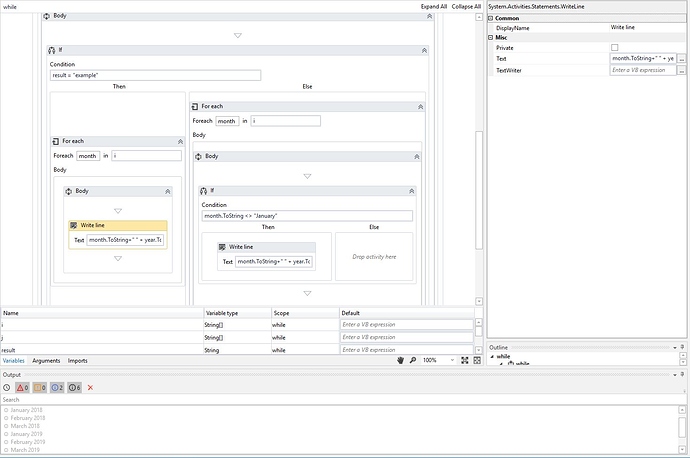690x458 pixels.
Task: Click the Output Search box
Action: click(341, 399)
